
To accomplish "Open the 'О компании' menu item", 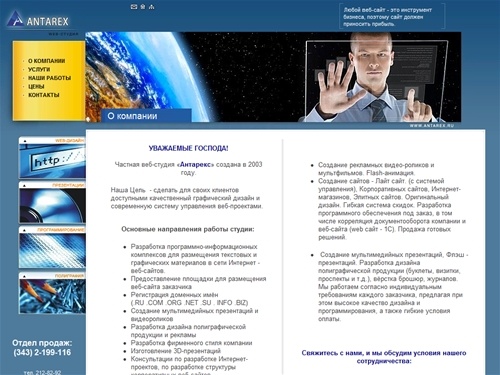I will click(47, 61).
